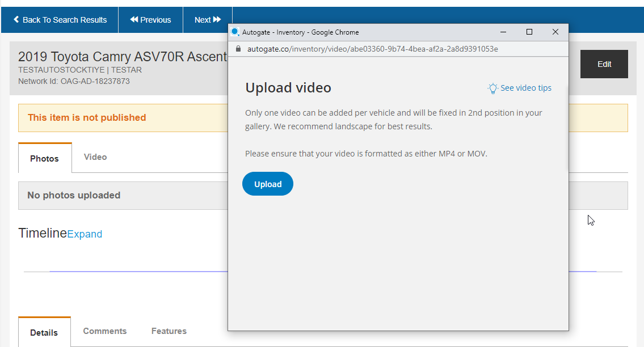Open the Video tab
644x347 pixels.
pyautogui.click(x=95, y=157)
